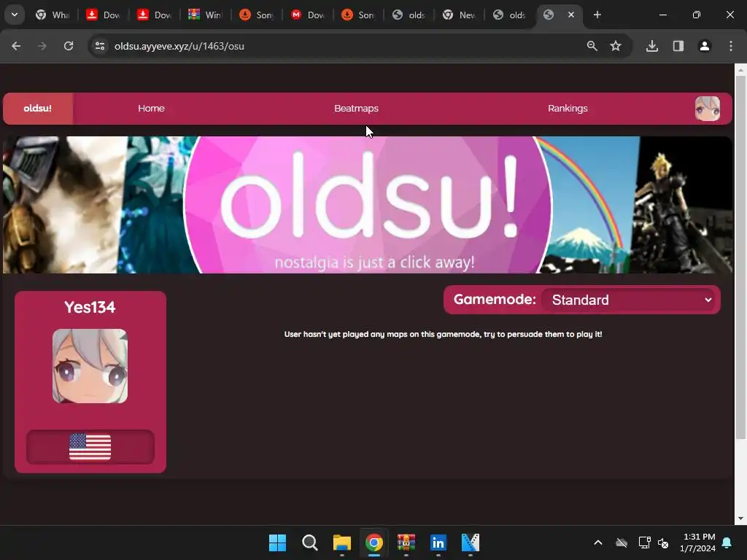Click the Chrome taskbar icon

click(x=374, y=542)
